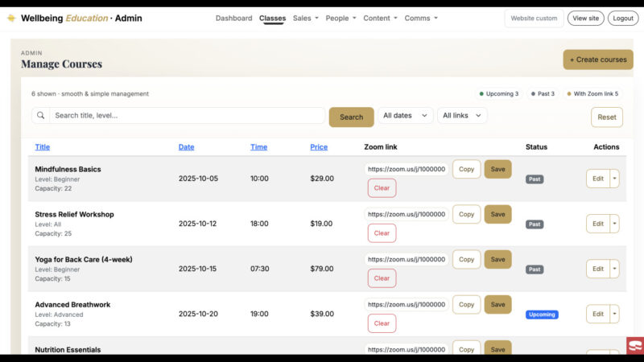This screenshot has width=644, height=362.
Task: Sort courses by Time column
Action: pyautogui.click(x=258, y=147)
